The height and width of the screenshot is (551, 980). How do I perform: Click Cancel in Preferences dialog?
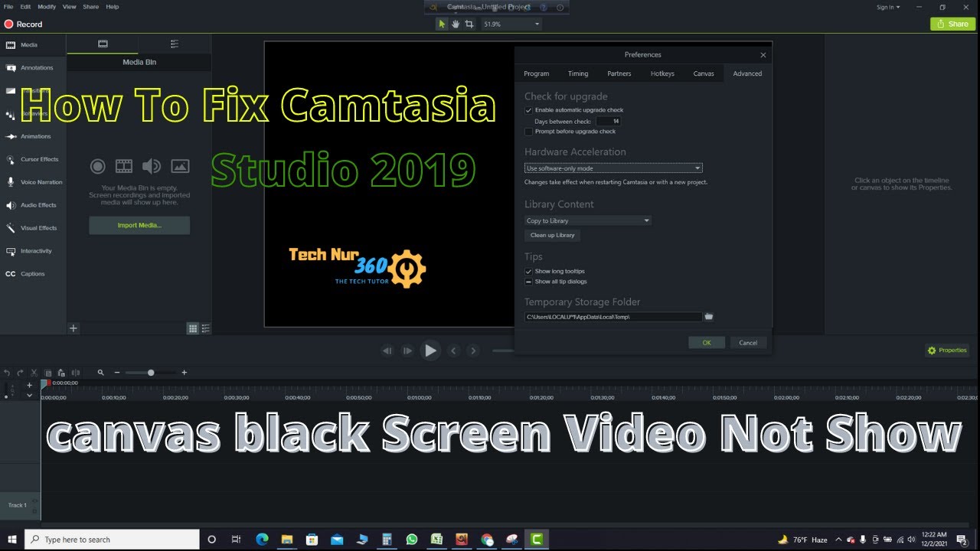point(748,342)
